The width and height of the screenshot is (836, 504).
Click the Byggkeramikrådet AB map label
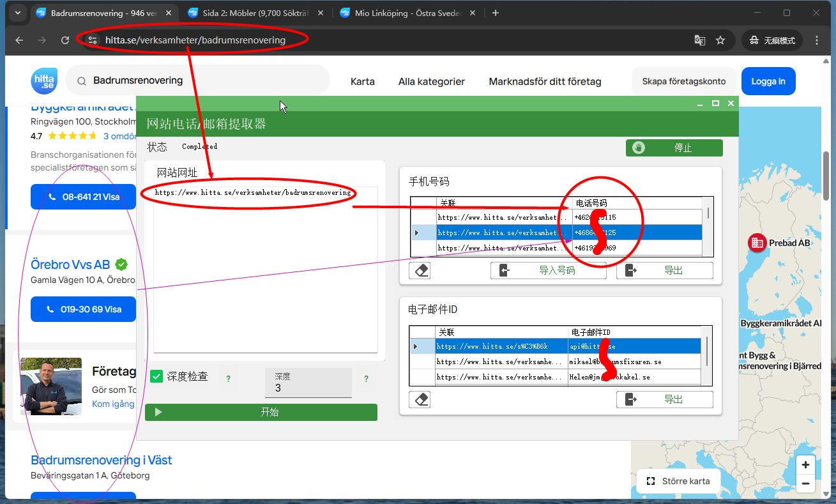781,324
